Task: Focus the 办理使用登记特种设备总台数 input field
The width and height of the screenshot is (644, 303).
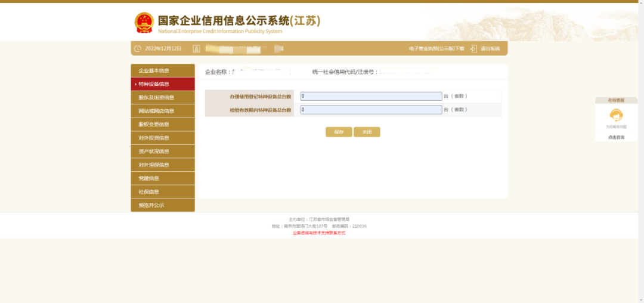Action: pos(370,96)
